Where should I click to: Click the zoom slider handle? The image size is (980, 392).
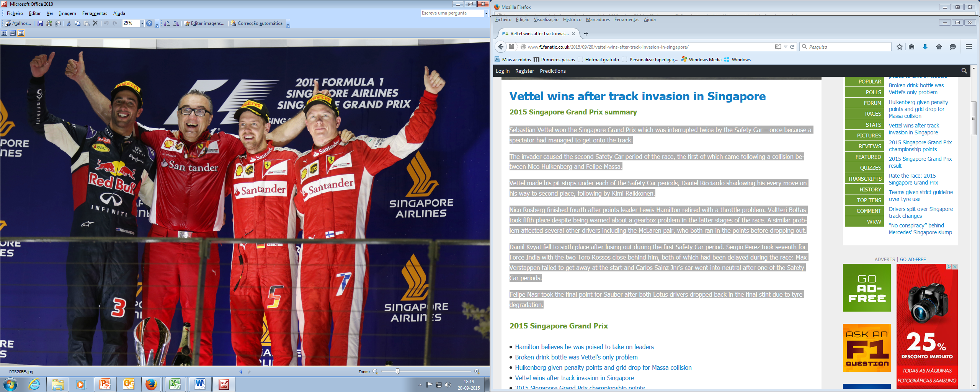coord(397,371)
